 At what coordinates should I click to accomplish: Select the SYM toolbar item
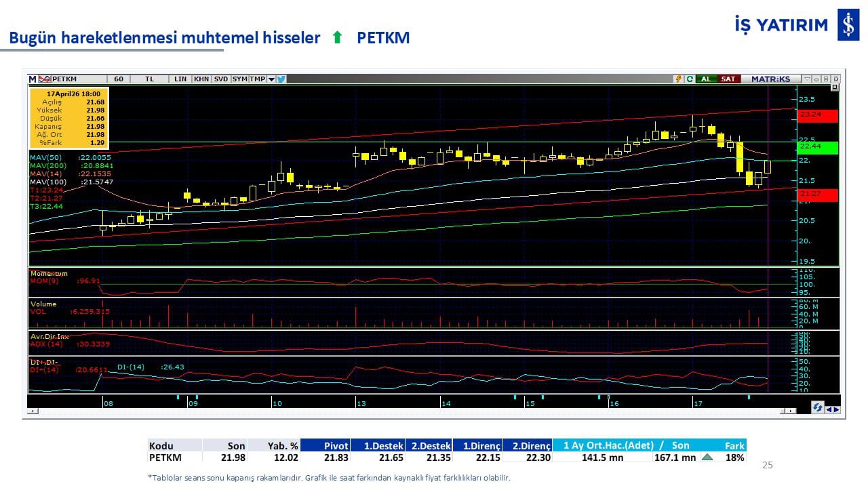239,79
